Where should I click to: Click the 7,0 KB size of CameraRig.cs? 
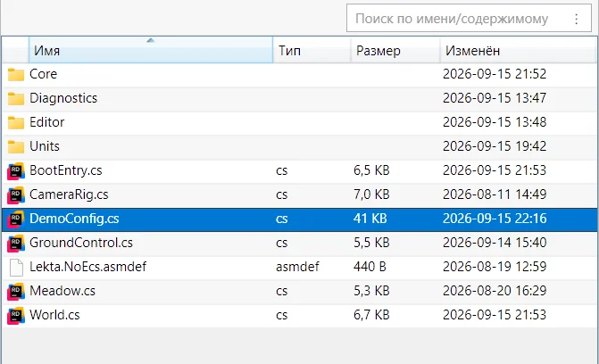coord(371,194)
